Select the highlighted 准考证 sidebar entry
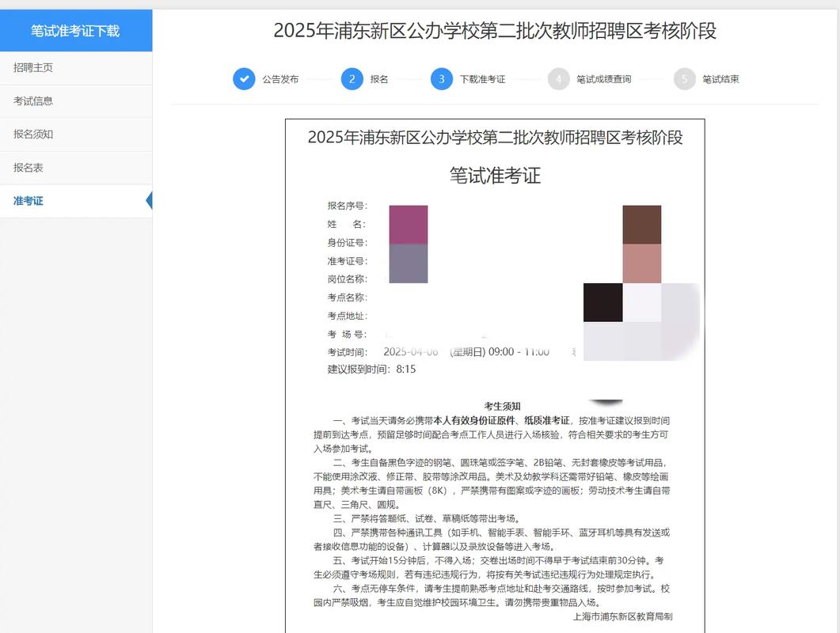The height and width of the screenshot is (633, 840). point(29,200)
